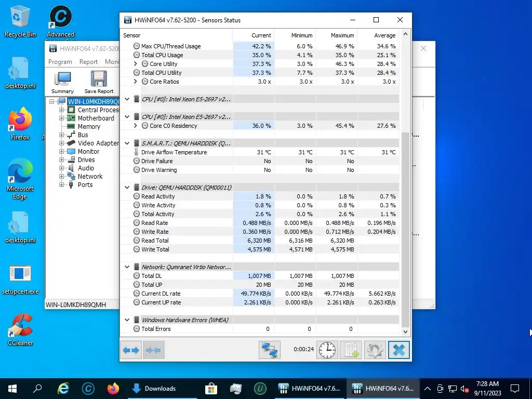Click the Average column header
The height and width of the screenshot is (399, 532).
click(379, 35)
